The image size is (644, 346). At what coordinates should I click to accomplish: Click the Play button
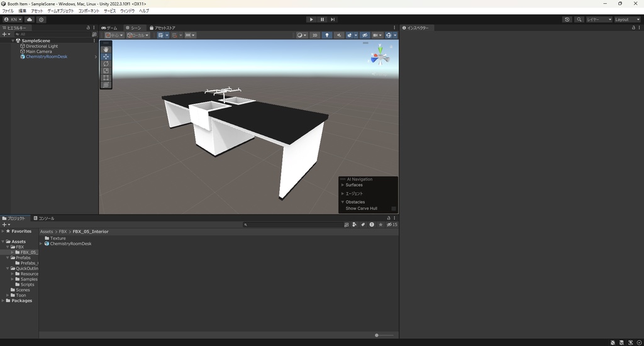(x=311, y=20)
